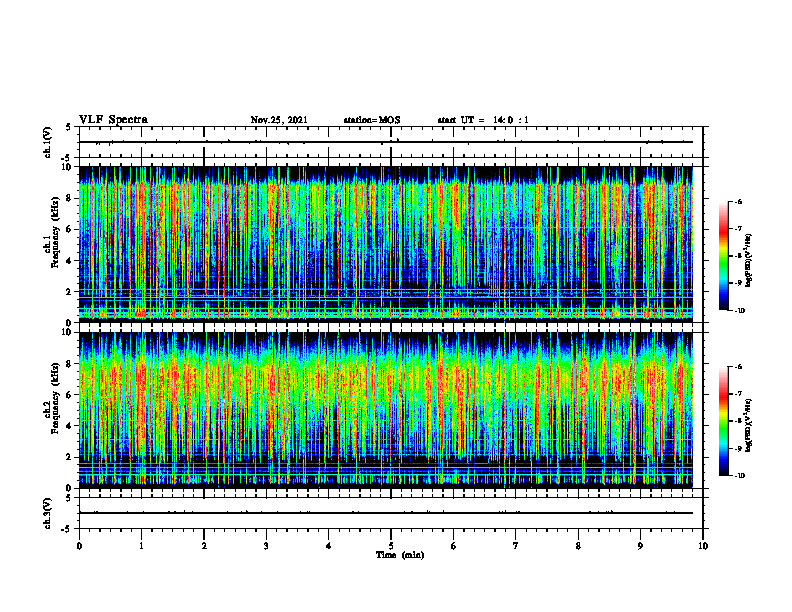Click the '8' kHz tick on ch.1 frequency axis

click(x=69, y=198)
